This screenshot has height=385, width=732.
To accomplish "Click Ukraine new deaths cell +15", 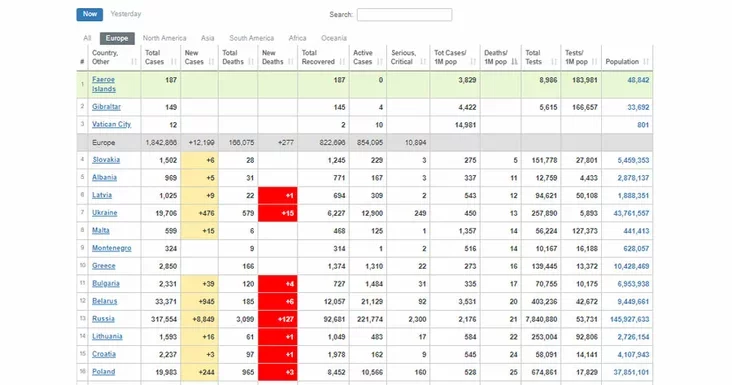I will [x=278, y=213].
